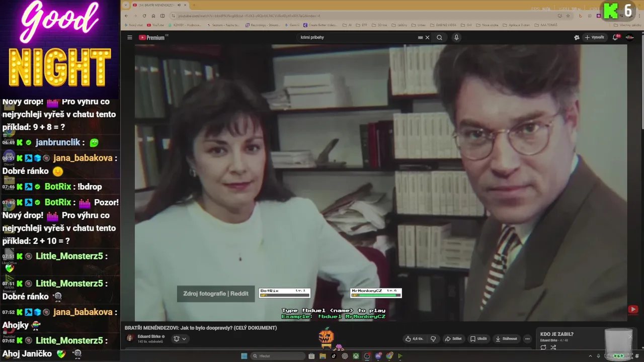Bookmark this page with the star
Viewport: 644px width, 362px height.
(x=568, y=16)
